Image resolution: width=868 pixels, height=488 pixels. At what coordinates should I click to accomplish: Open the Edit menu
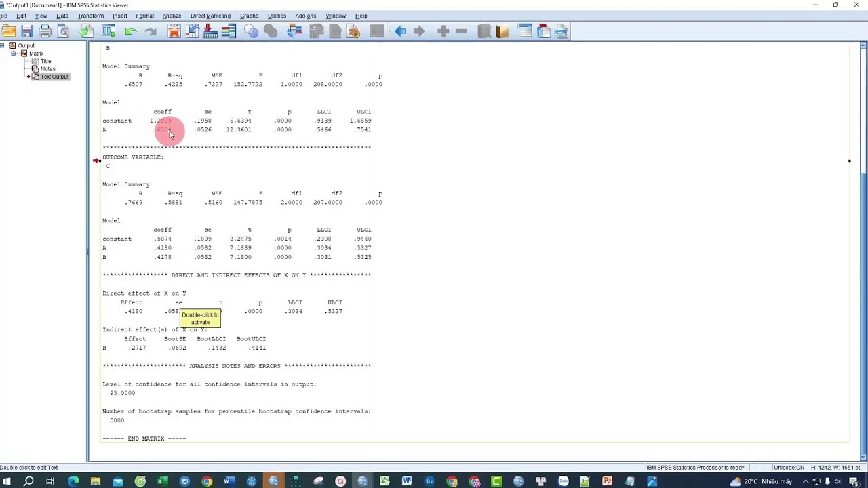point(22,16)
